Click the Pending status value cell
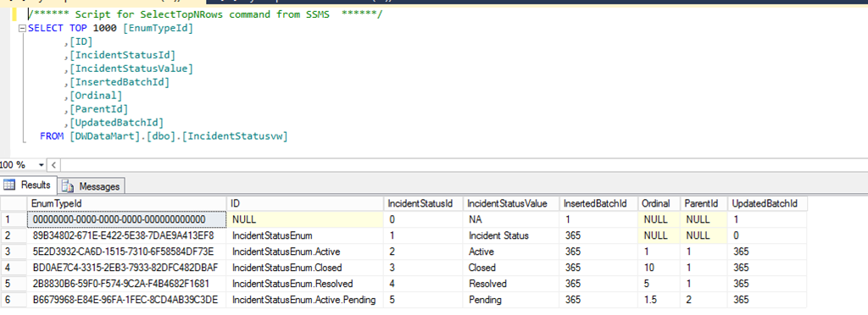 511,300
